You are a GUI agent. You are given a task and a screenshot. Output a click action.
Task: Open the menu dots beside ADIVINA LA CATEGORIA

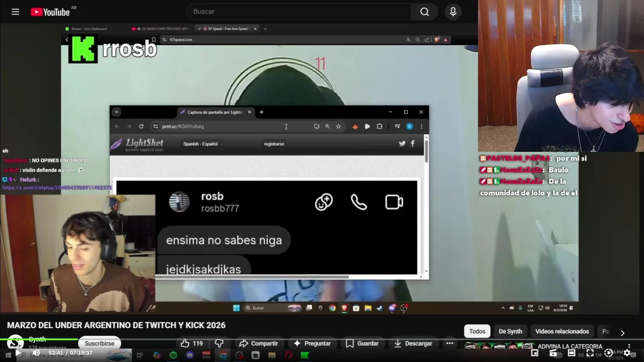[629, 346]
